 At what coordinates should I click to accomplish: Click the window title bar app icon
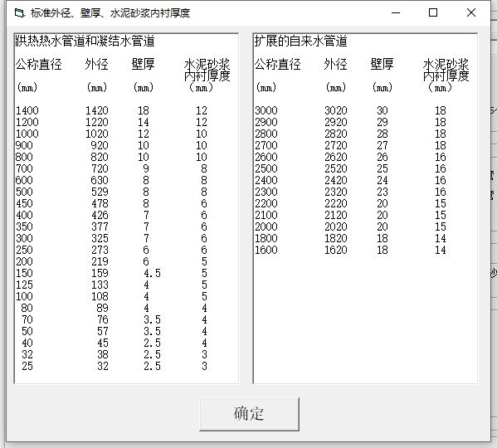(x=19, y=13)
